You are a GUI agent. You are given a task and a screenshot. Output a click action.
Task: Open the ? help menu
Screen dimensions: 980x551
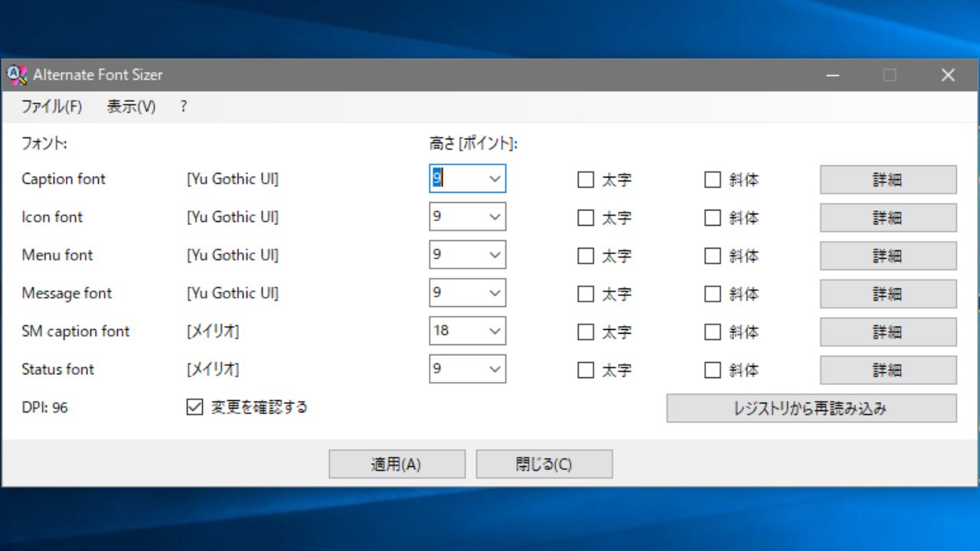[184, 107]
